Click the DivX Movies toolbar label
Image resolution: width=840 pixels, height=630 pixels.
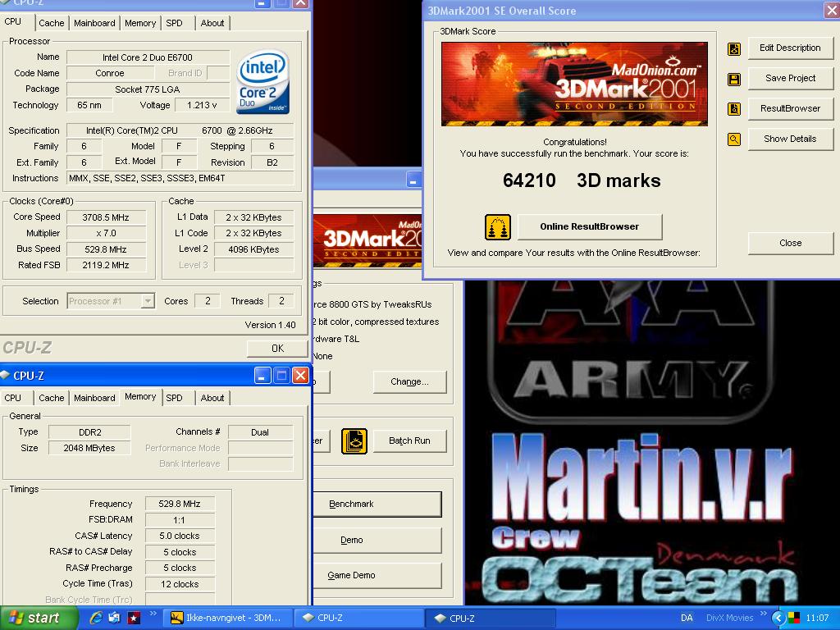click(729, 618)
